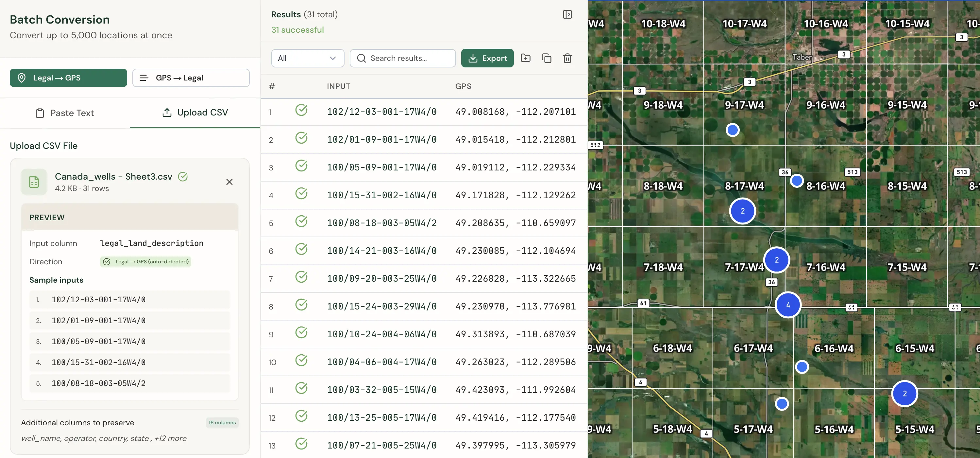Save results to a new folder
Viewport: 980px width, 458px height.
point(526,58)
